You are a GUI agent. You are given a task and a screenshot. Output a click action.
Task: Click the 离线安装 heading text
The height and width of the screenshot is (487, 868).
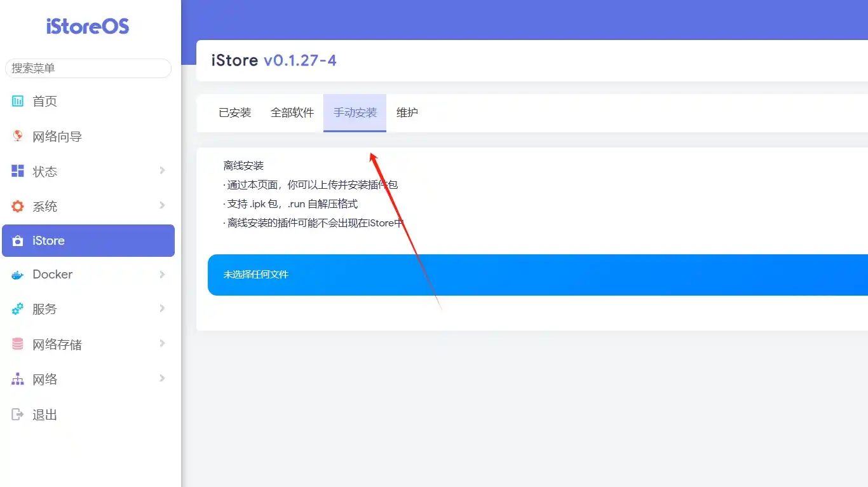click(x=243, y=166)
